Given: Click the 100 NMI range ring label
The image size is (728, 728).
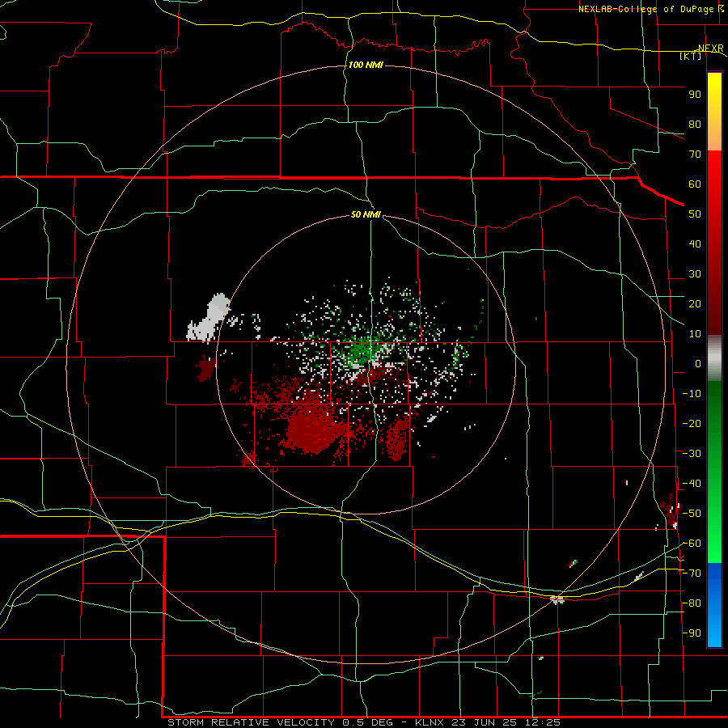Looking at the screenshot, I should pos(366,65).
